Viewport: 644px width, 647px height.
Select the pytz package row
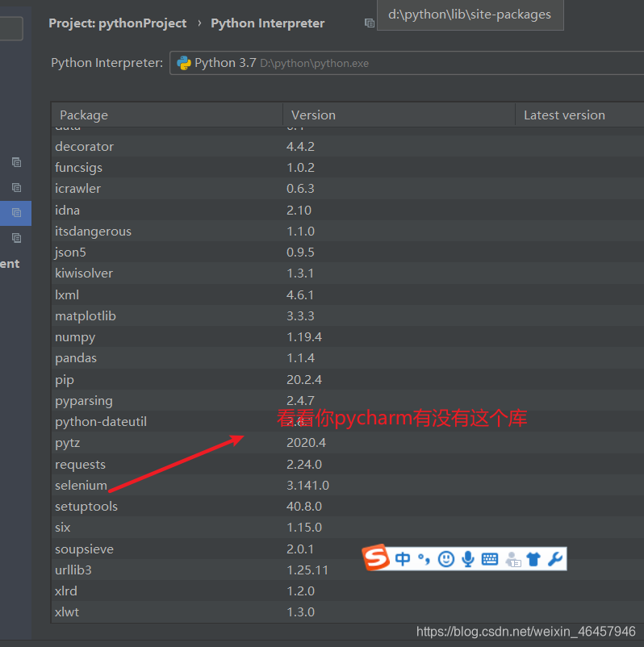coord(348,443)
